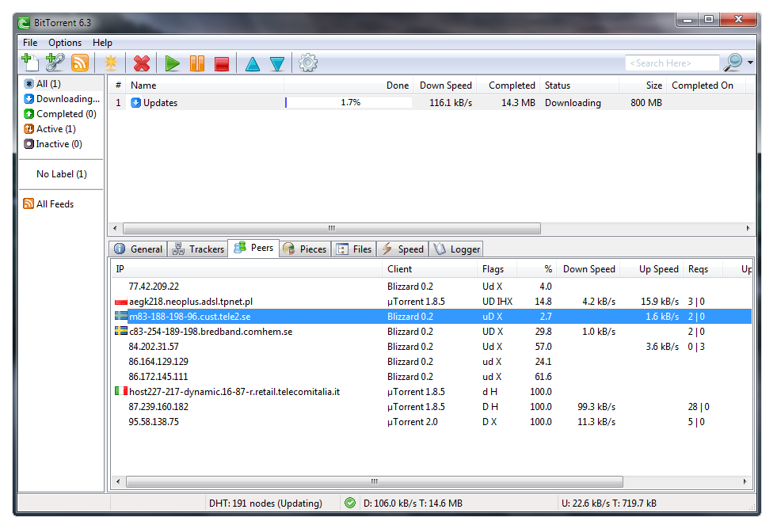Select peer c83-254-189-198.bredband.comhem.se
Image resolution: width=777 pixels, height=532 pixels.
click(x=431, y=332)
